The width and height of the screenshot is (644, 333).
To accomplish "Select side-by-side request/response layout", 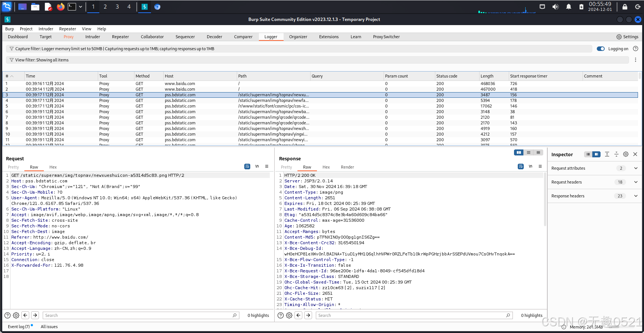I will [519, 152].
